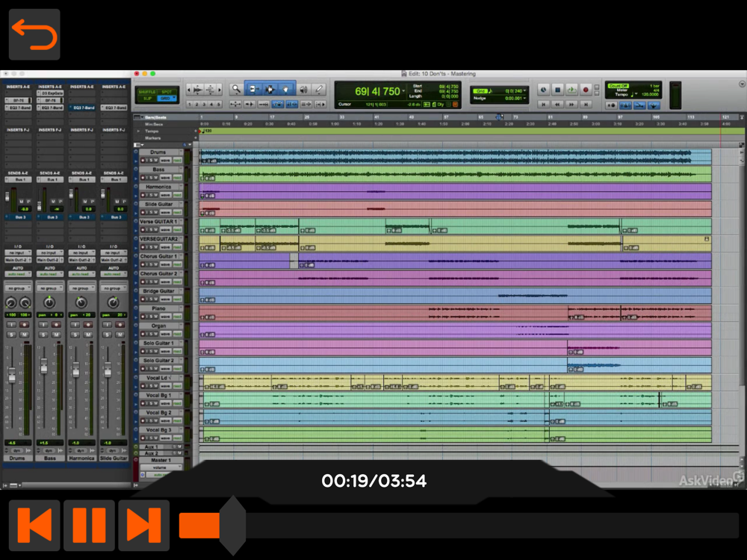Select the Zoomer magnifier tool
Viewport: 747px width, 560px height.
click(x=236, y=90)
